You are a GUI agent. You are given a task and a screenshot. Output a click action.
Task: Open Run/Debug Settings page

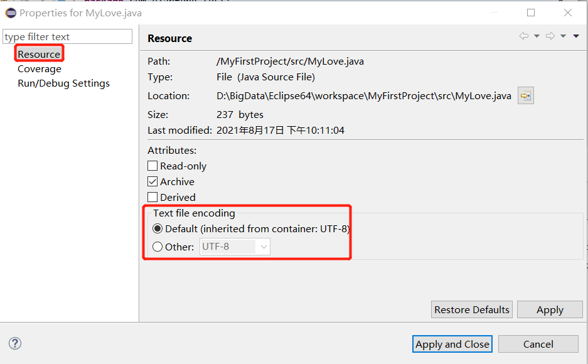(x=63, y=83)
